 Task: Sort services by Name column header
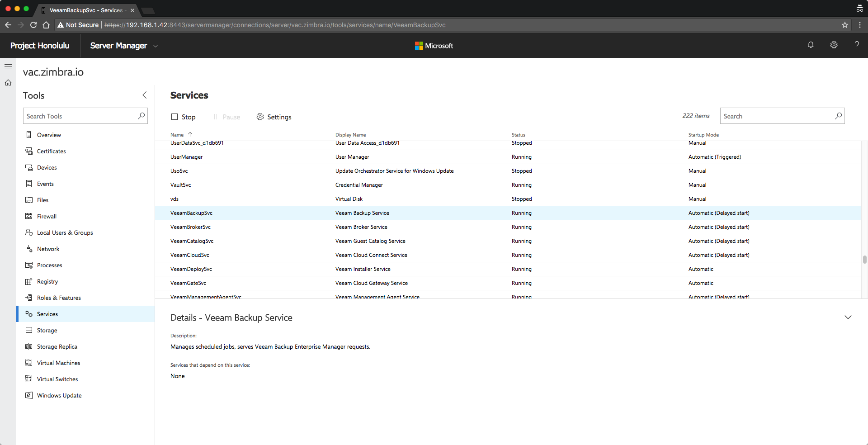(x=177, y=135)
